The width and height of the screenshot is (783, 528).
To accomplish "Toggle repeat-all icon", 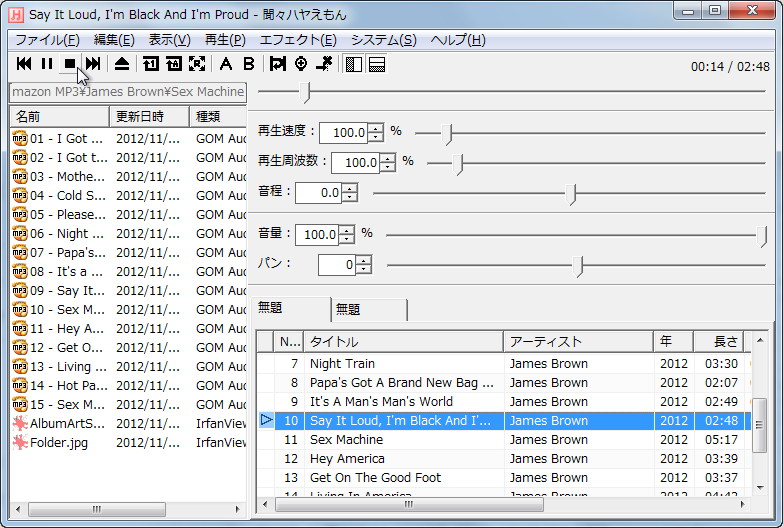I will pyautogui.click(x=174, y=63).
